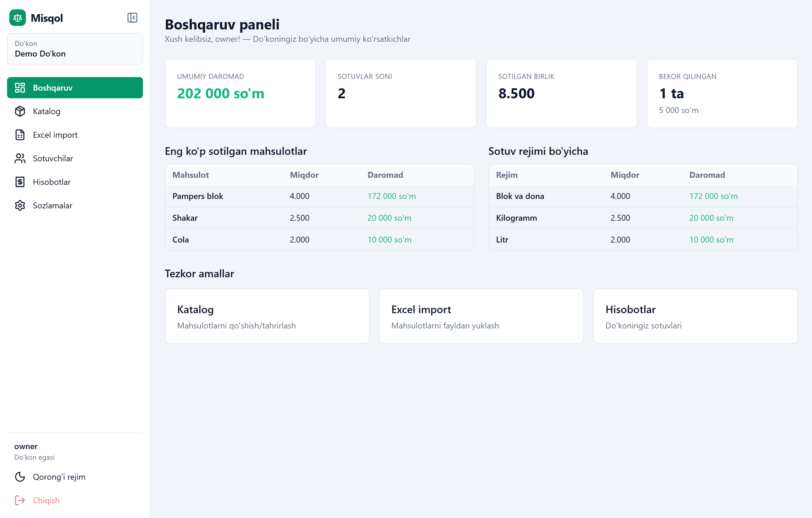Viewport: 812px width, 518px height.
Task: Open Hisobotlar from the sidebar menu
Action: [75, 182]
